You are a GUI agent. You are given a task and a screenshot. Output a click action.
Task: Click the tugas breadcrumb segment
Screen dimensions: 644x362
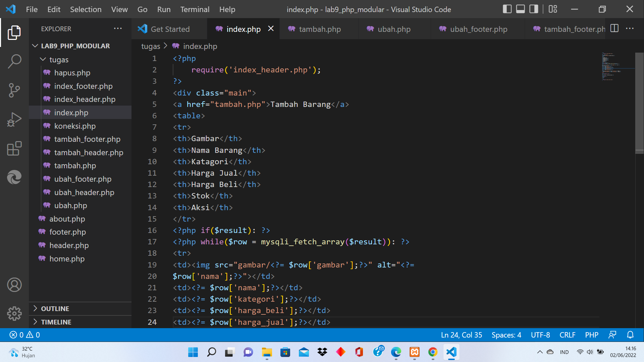pyautogui.click(x=151, y=46)
